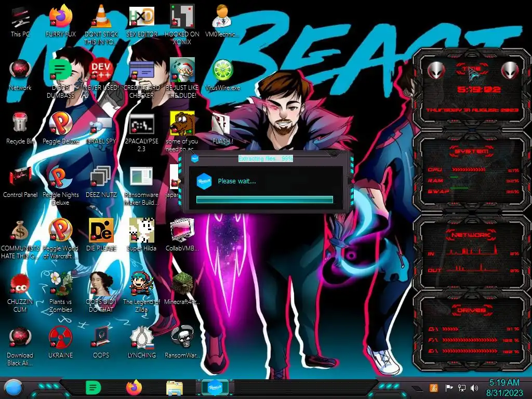The height and width of the screenshot is (399, 532).
Task: Launch Plants vs Zombies shortcut
Action: (x=60, y=284)
